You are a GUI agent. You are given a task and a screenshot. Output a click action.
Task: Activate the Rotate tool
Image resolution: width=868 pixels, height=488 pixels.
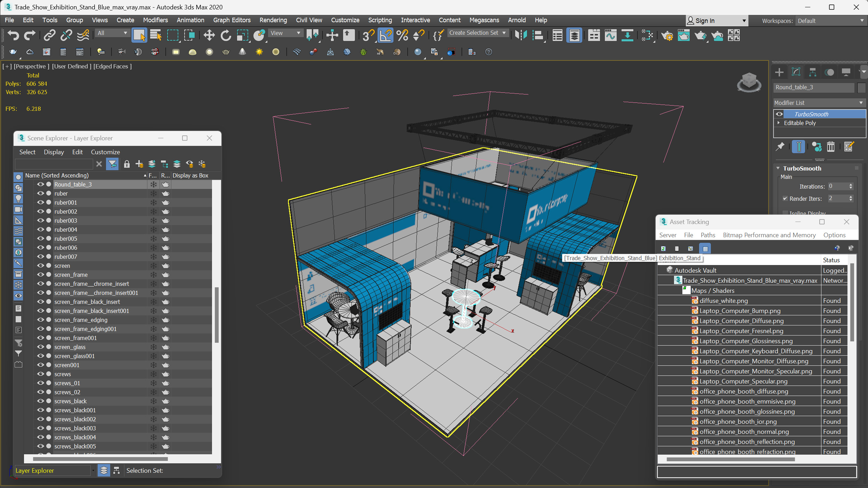pyautogui.click(x=226, y=35)
